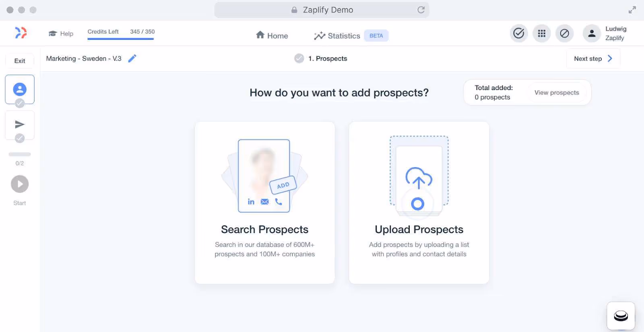Click the 0/2 progress bar
The image size is (644, 332).
[20, 154]
